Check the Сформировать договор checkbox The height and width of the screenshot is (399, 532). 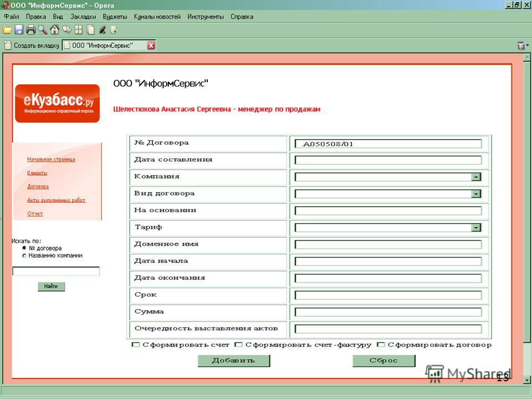coord(381,345)
